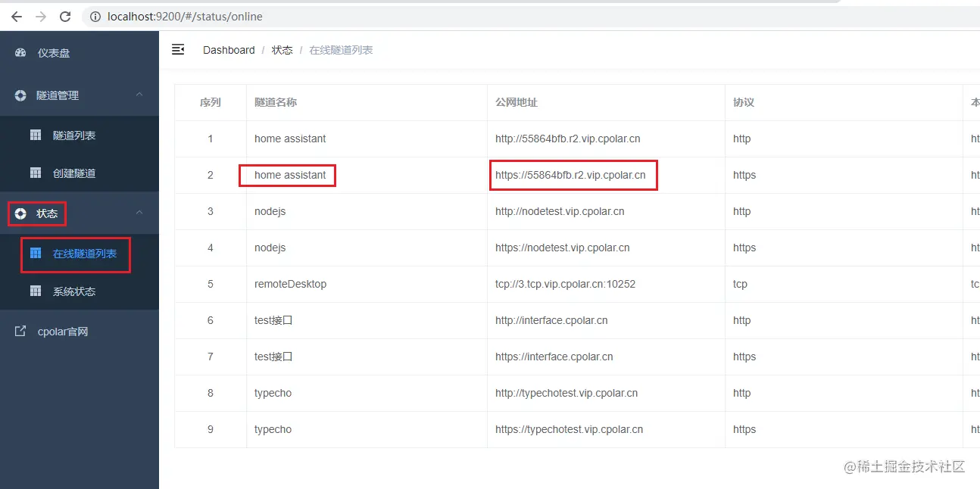980x489 pixels.
Task: Click http://55864bfb.r2.vip.cpolar.cn address
Action: tap(567, 139)
